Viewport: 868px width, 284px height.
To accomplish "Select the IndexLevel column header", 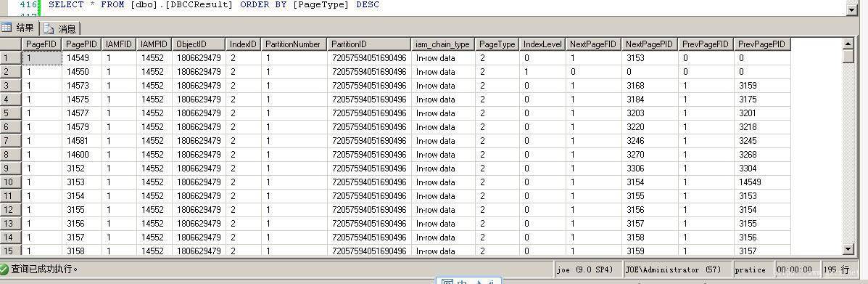I will 542,44.
